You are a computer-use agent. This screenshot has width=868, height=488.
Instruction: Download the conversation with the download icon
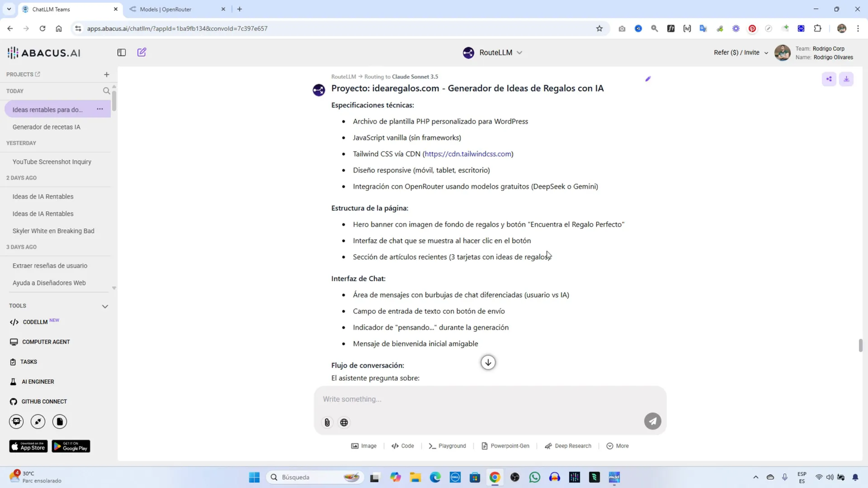(846, 79)
